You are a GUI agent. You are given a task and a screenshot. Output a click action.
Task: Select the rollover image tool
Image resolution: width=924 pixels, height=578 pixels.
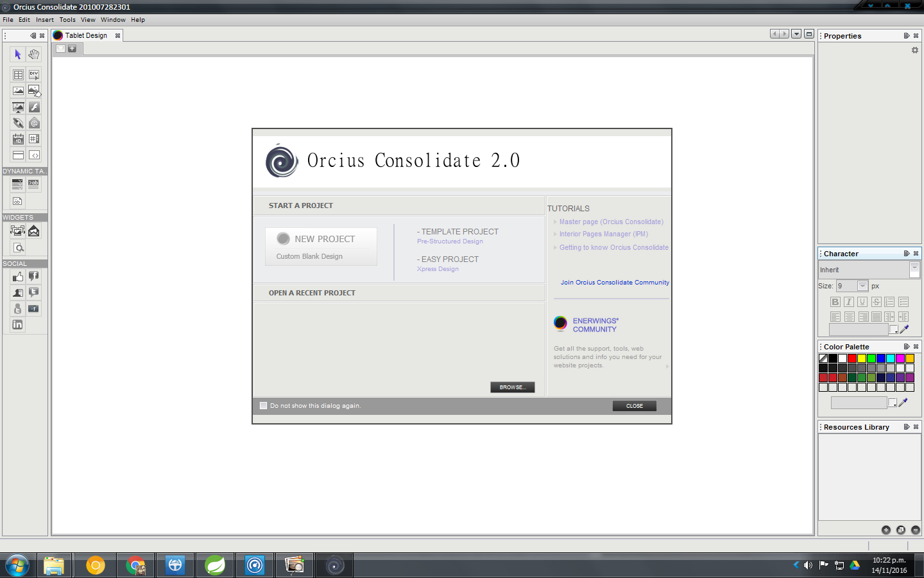[x=34, y=91]
